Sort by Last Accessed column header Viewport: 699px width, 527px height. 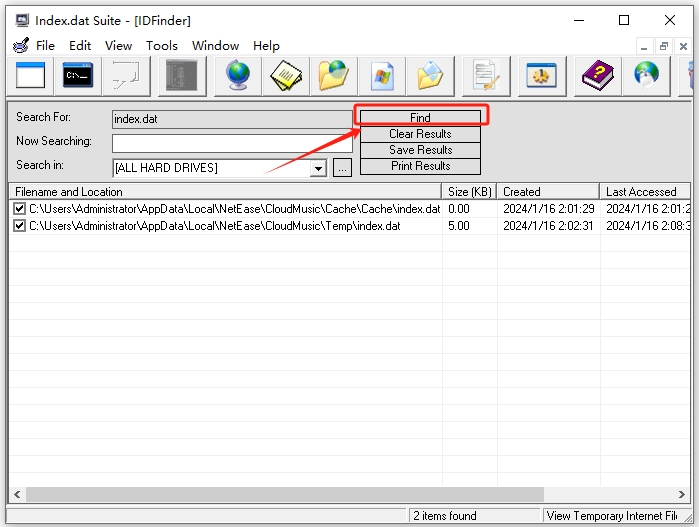click(x=645, y=192)
